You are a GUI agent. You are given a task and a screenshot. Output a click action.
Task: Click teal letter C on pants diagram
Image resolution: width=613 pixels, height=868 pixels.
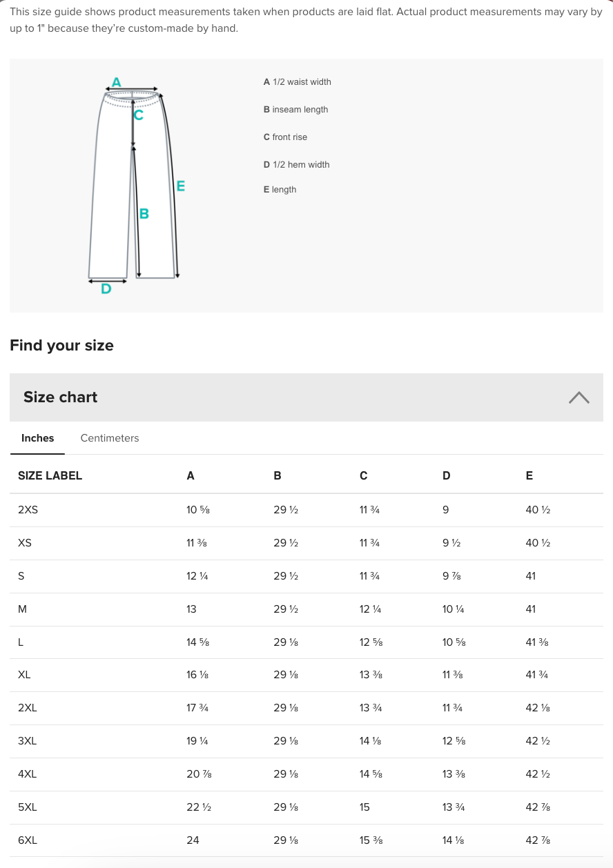click(139, 116)
